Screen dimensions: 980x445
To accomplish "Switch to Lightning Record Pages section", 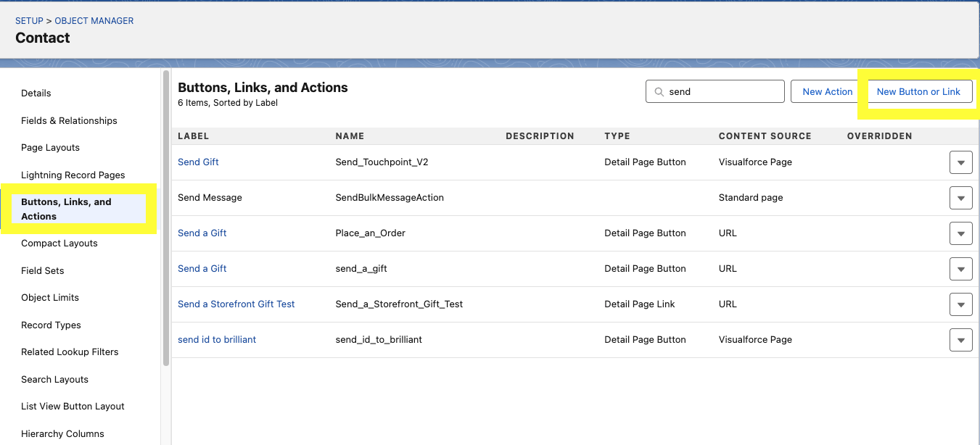I will click(73, 175).
